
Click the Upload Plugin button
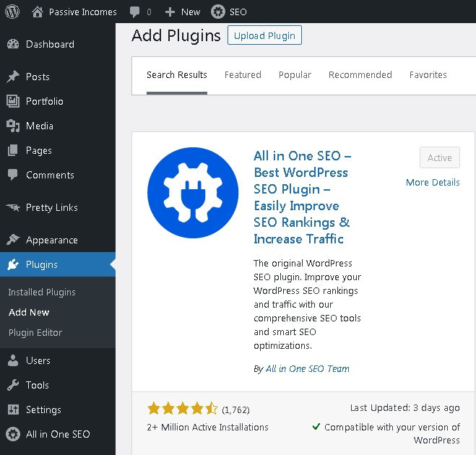point(264,35)
